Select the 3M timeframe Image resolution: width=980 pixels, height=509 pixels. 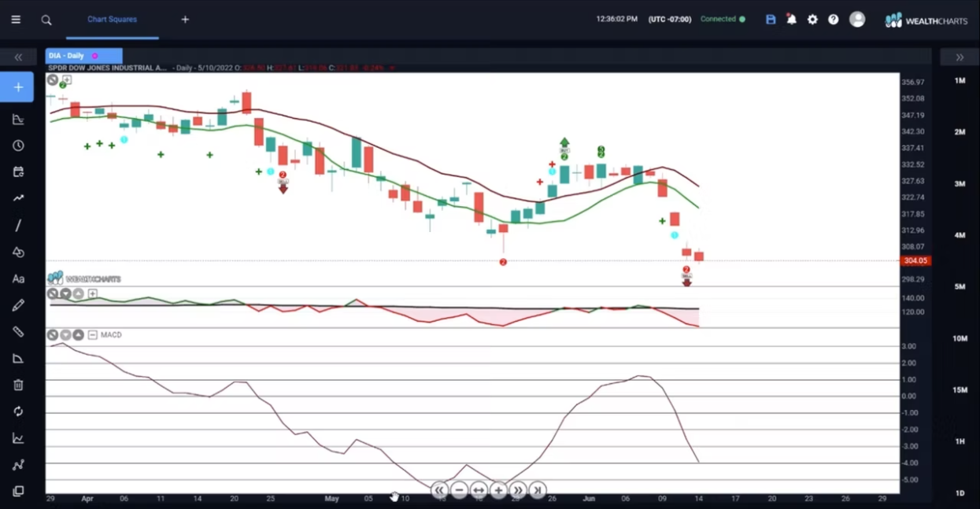[x=960, y=184]
